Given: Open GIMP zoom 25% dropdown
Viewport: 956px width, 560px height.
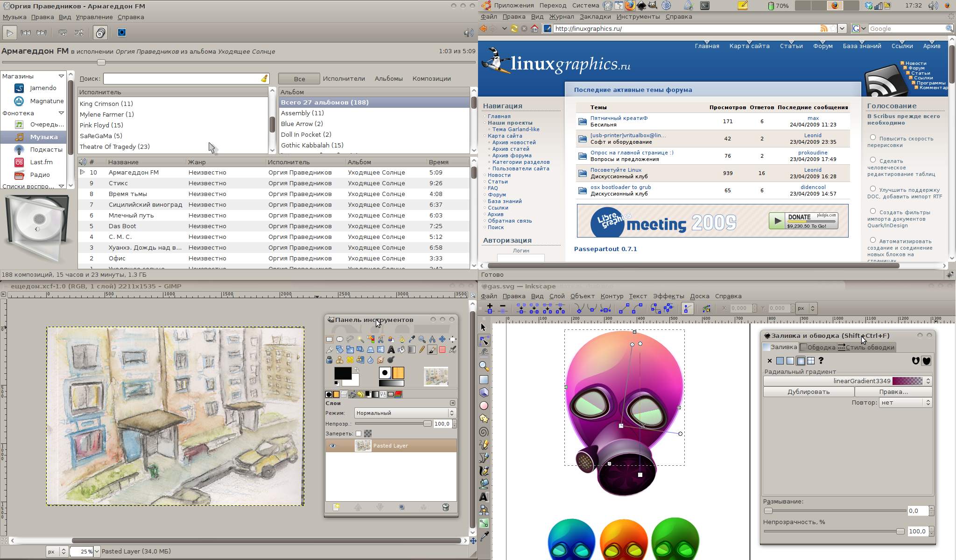Looking at the screenshot, I should click(97, 551).
